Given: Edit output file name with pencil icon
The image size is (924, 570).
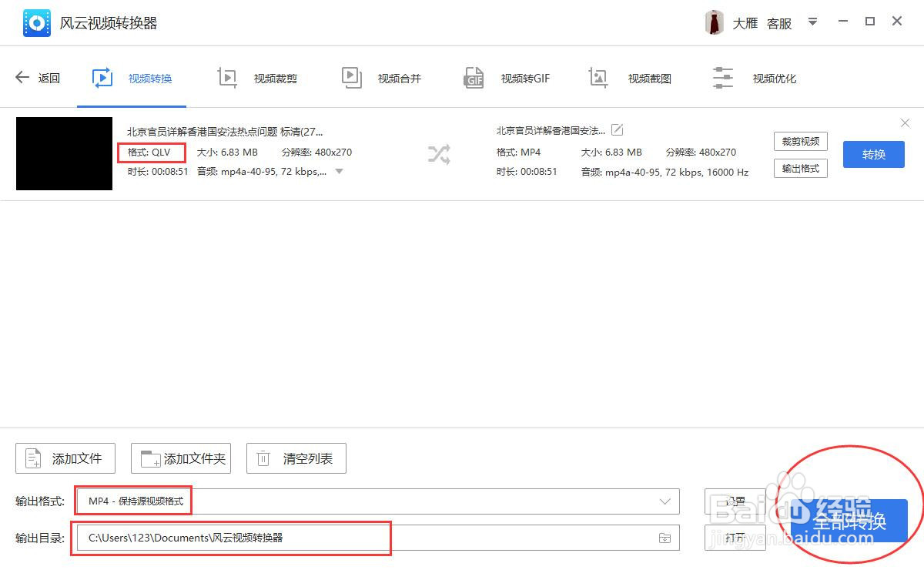Looking at the screenshot, I should pyautogui.click(x=617, y=129).
